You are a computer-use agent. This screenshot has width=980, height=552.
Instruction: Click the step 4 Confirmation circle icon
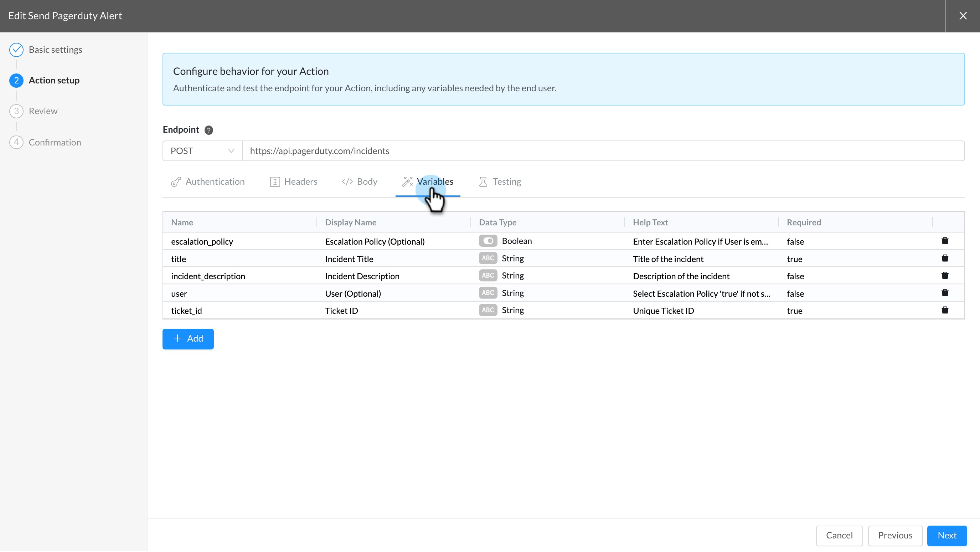coord(16,142)
